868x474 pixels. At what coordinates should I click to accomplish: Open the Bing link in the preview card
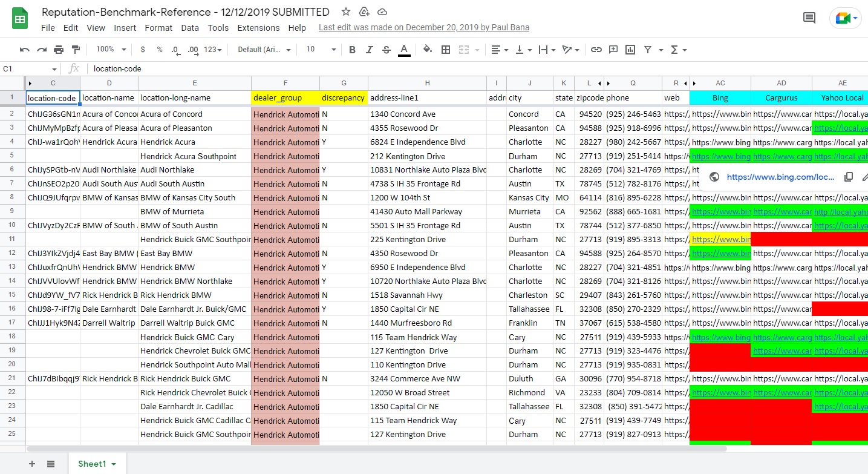click(781, 177)
